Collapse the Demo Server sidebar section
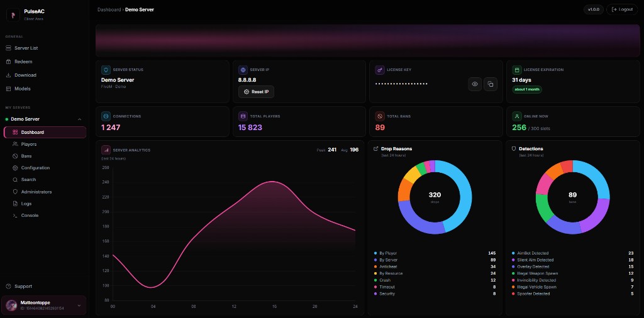644x318 pixels. pyautogui.click(x=80, y=119)
